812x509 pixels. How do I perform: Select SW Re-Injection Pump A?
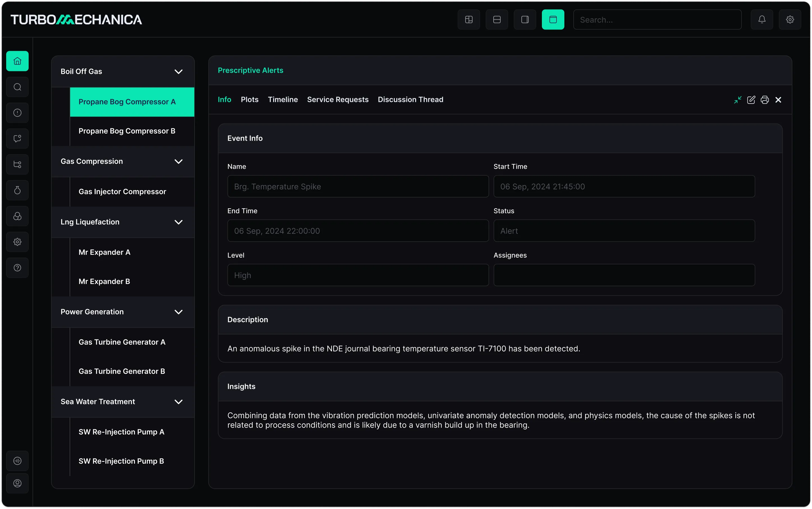[132, 432]
